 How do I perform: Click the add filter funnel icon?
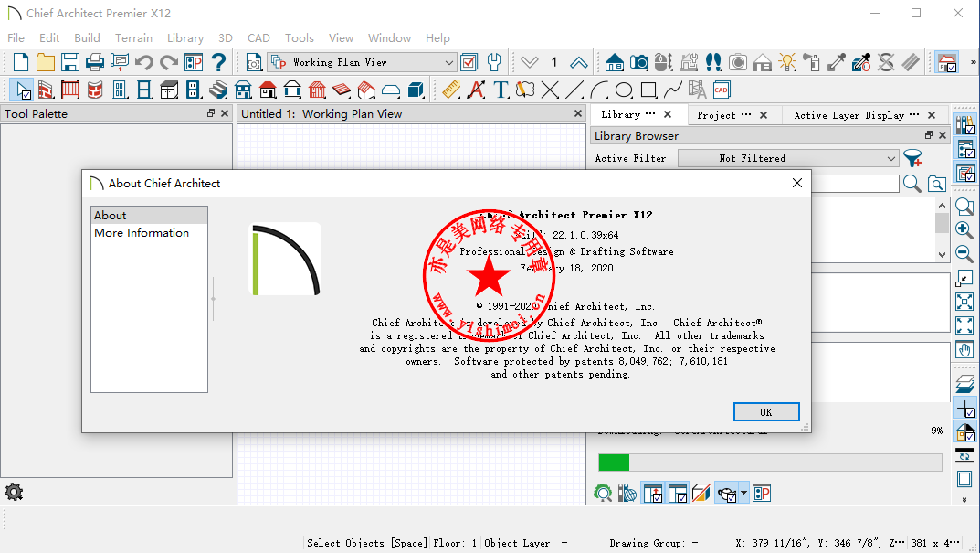[x=912, y=158]
